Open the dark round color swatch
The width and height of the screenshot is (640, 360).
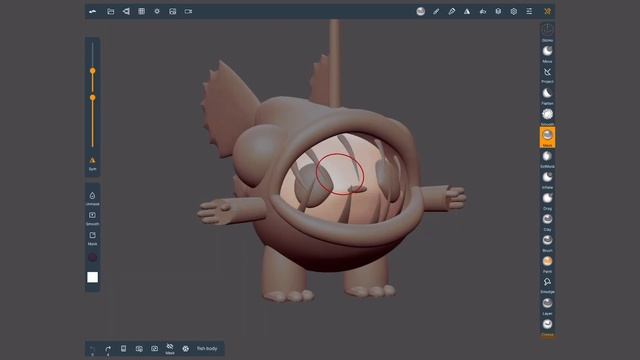point(93,257)
